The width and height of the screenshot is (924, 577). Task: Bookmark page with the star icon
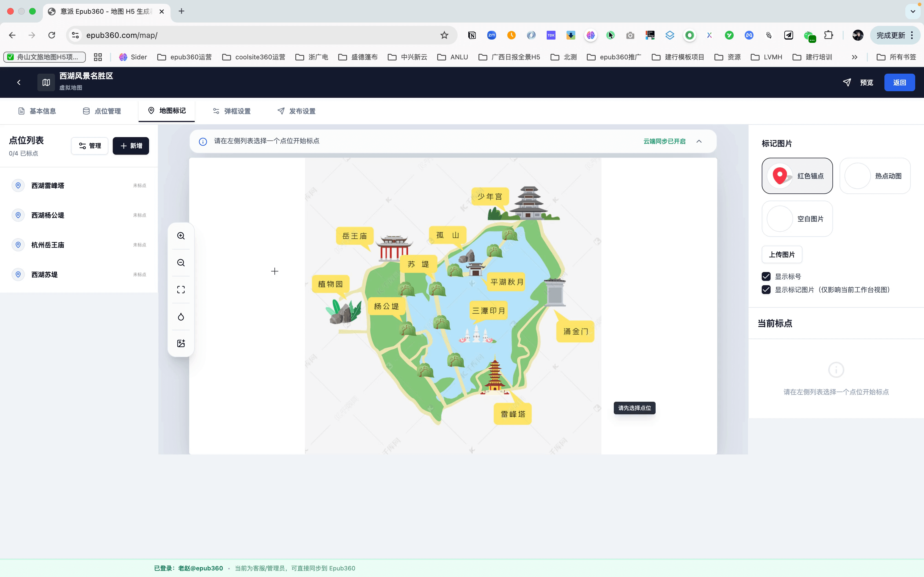(444, 35)
